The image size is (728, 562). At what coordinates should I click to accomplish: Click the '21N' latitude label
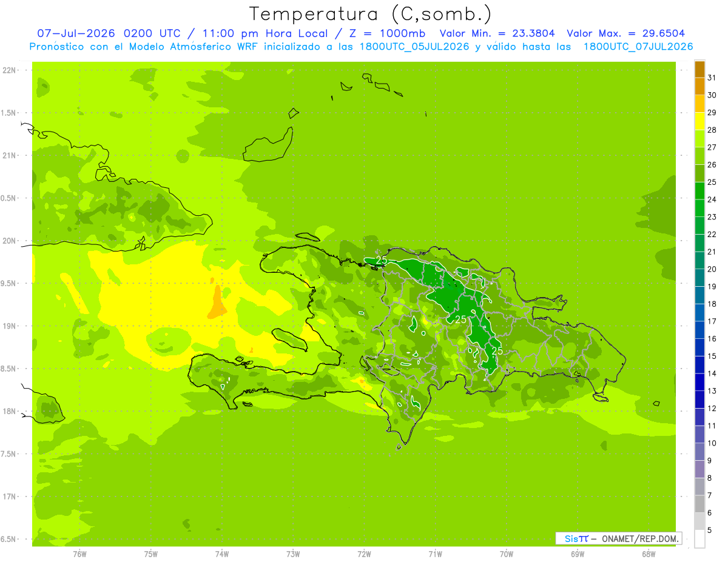point(10,155)
